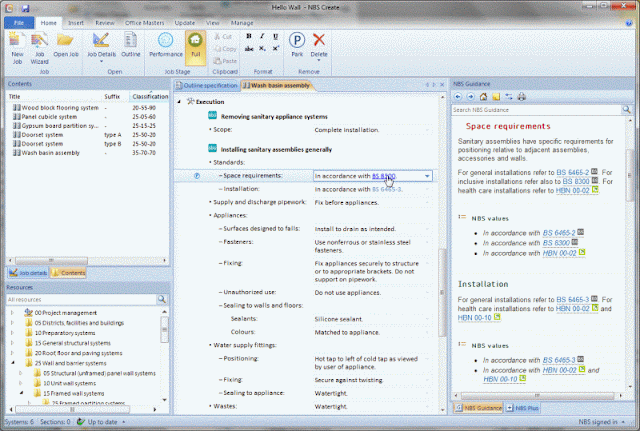Click the Search NBS Guidance field

536,110
